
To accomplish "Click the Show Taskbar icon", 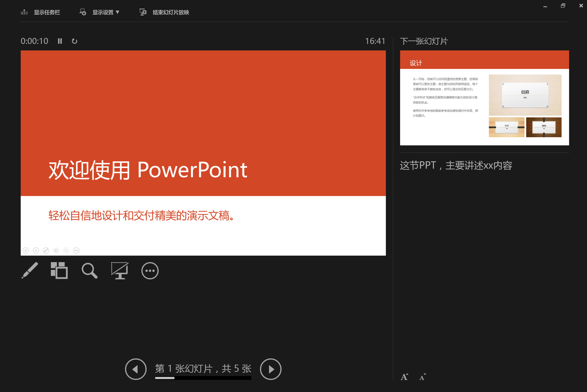I will [x=24, y=12].
